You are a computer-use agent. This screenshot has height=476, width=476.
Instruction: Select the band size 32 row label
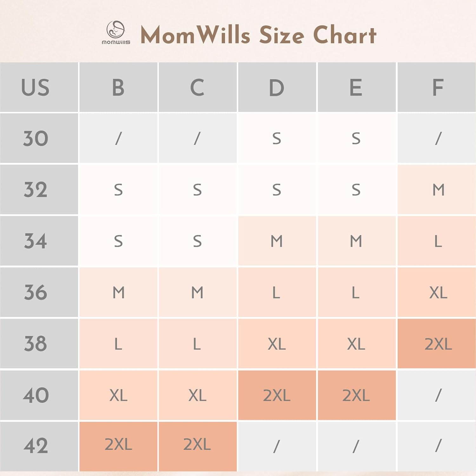35,190
